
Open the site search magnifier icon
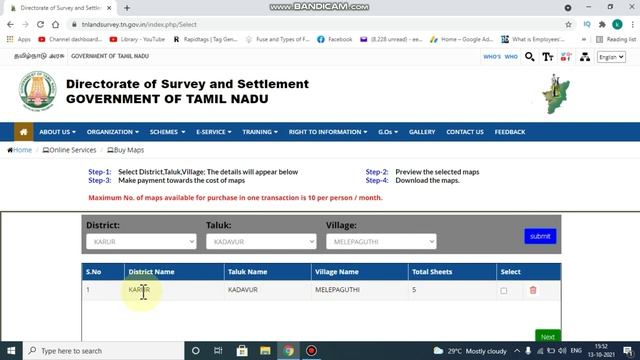(529, 57)
